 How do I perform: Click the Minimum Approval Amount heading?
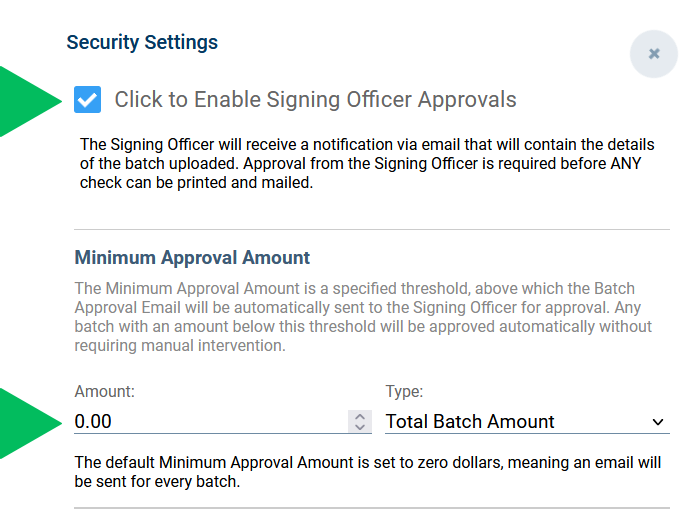coord(192,258)
